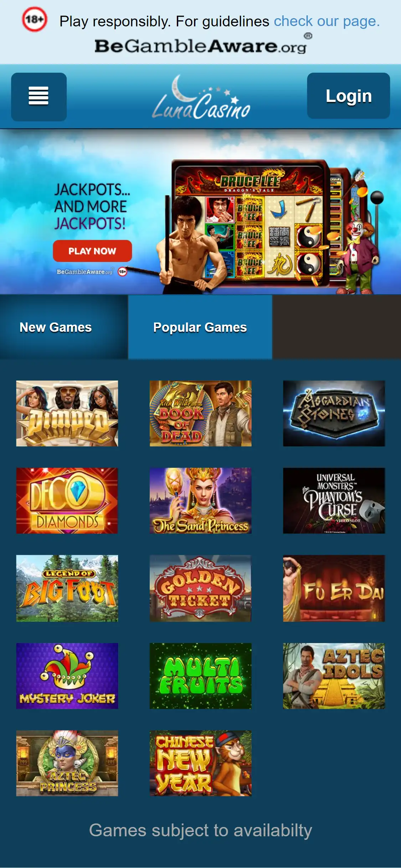Open the Book of Dead game

(200, 413)
